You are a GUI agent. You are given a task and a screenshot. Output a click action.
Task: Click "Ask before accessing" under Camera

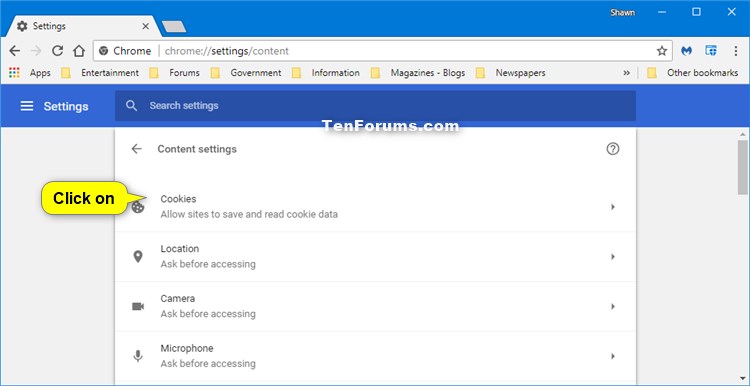[x=208, y=314]
